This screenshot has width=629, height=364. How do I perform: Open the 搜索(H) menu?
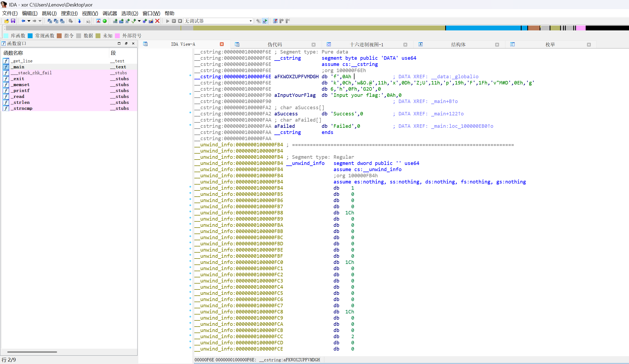(69, 13)
